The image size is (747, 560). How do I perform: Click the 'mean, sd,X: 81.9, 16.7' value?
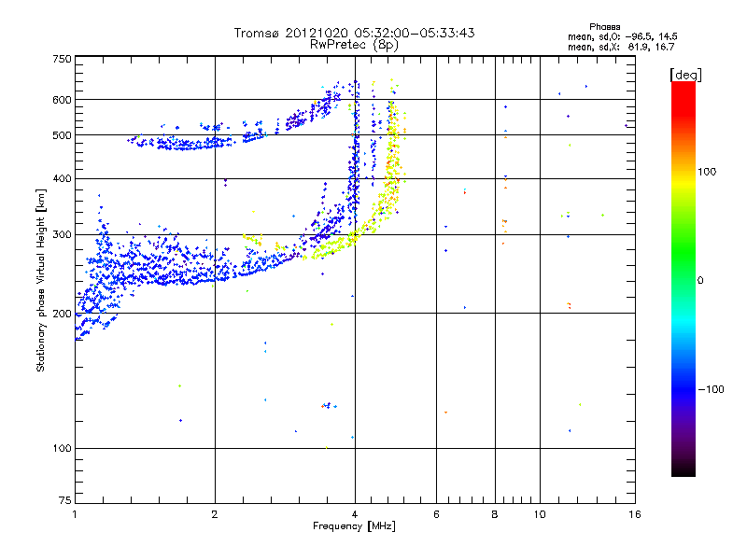(621, 47)
